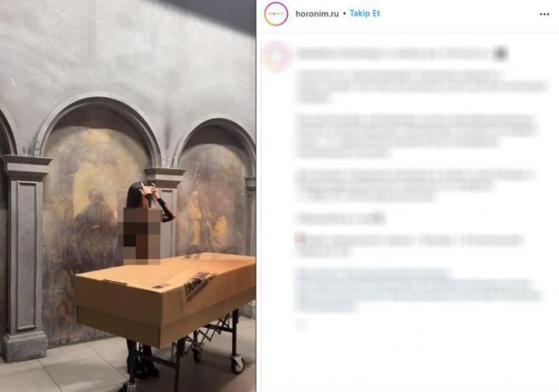Follow the account via Takip Et

pos(365,14)
